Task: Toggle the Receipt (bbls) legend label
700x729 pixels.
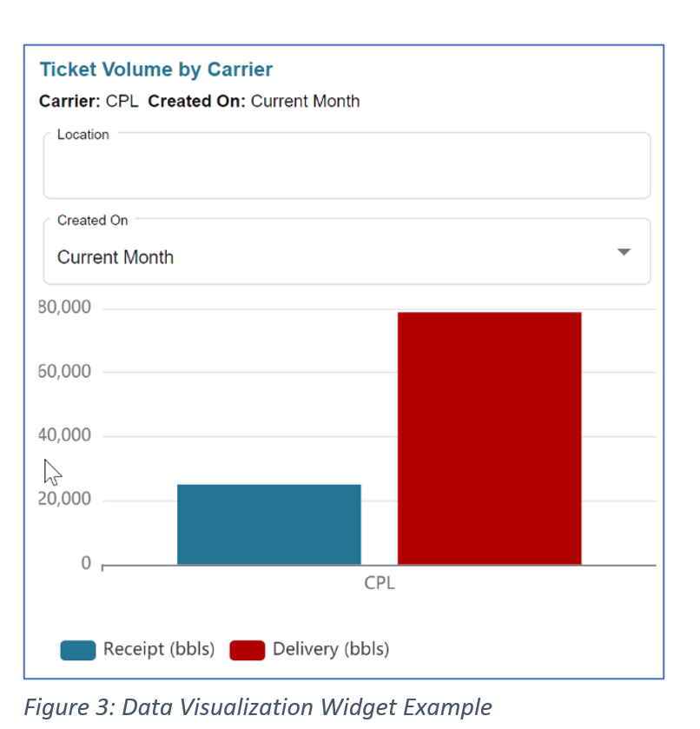Action: click(158, 649)
